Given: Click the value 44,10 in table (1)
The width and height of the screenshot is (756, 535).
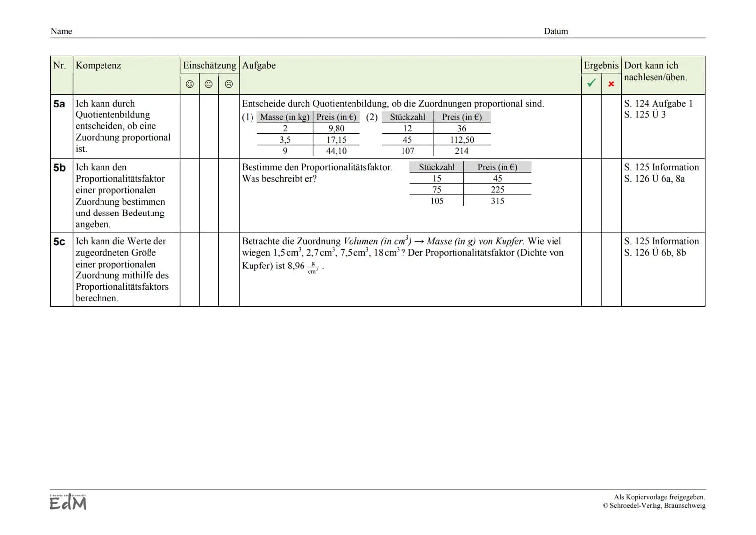Looking at the screenshot, I should pyautogui.click(x=336, y=151).
